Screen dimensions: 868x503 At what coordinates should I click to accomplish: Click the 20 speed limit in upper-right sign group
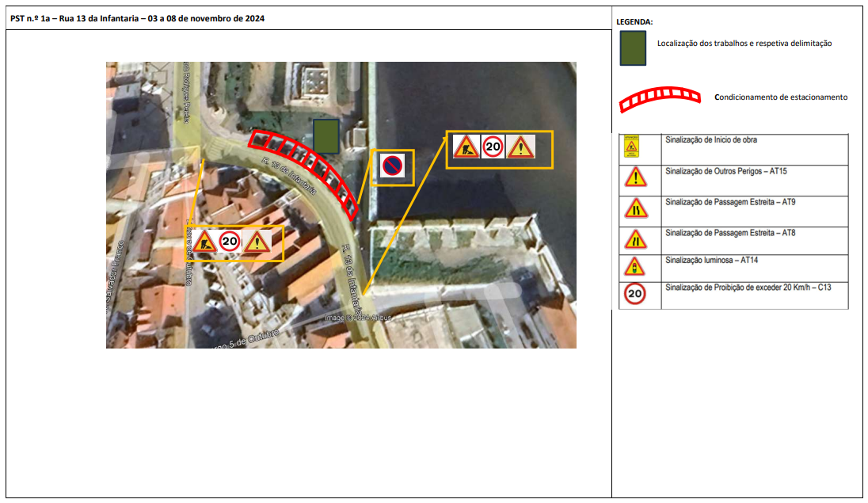(493, 147)
